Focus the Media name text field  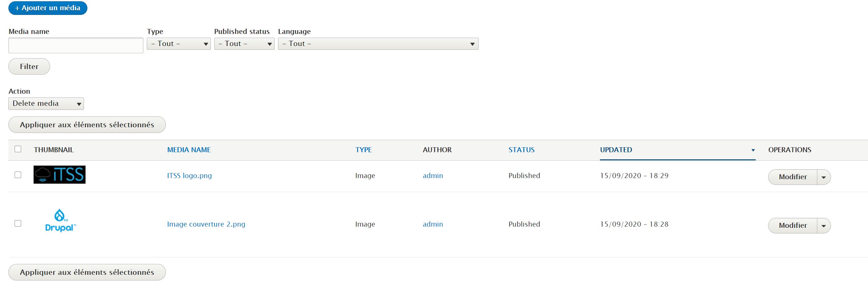click(76, 45)
